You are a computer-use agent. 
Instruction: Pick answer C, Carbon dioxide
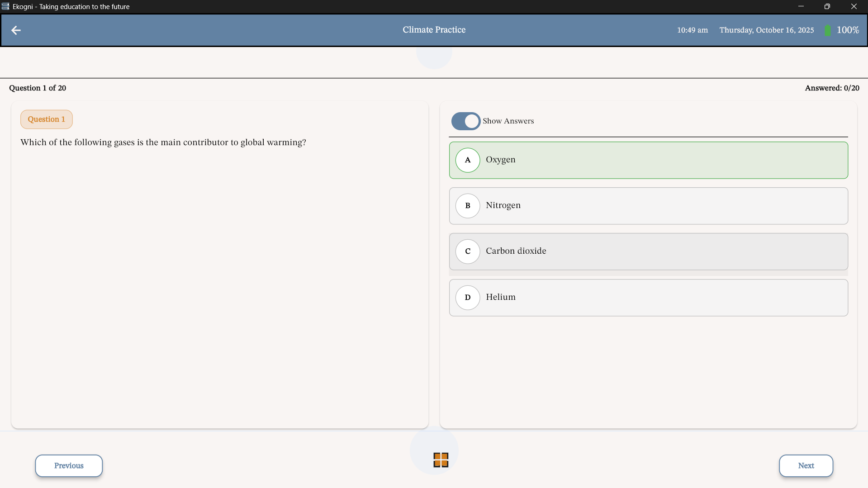648,251
